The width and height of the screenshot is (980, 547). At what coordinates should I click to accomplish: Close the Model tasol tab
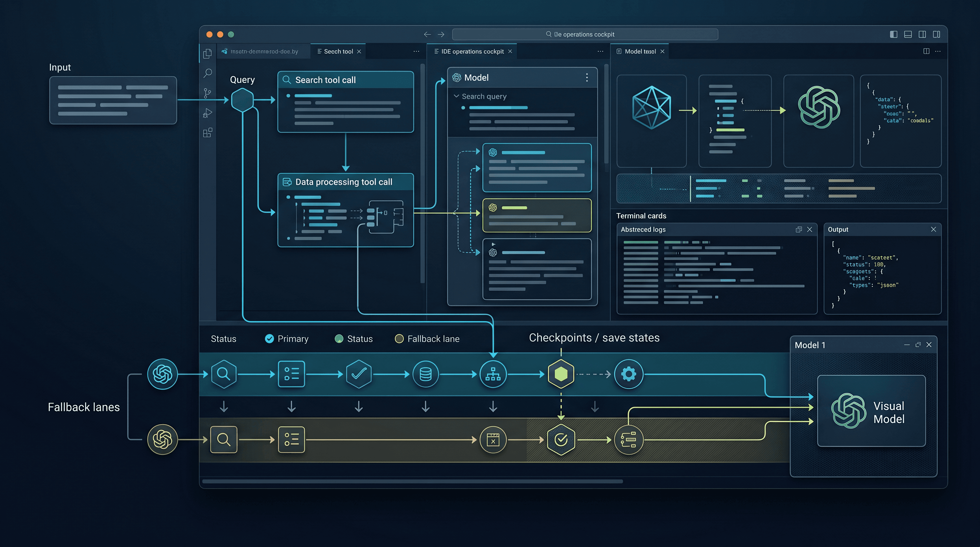pos(662,51)
